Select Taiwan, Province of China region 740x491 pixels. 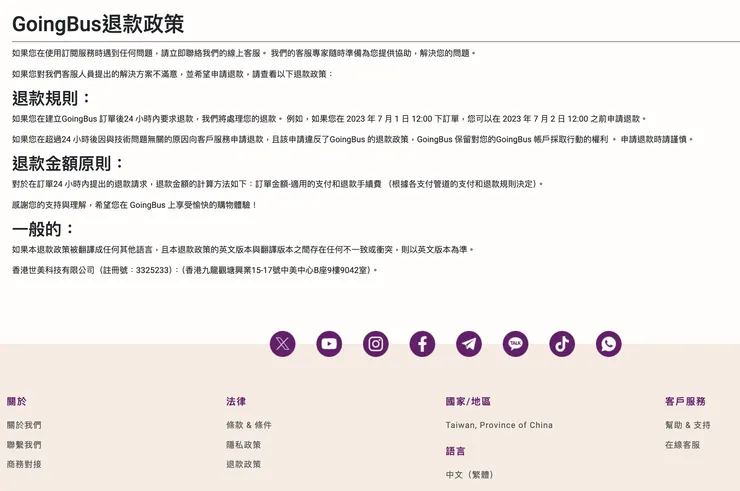pyautogui.click(x=499, y=425)
